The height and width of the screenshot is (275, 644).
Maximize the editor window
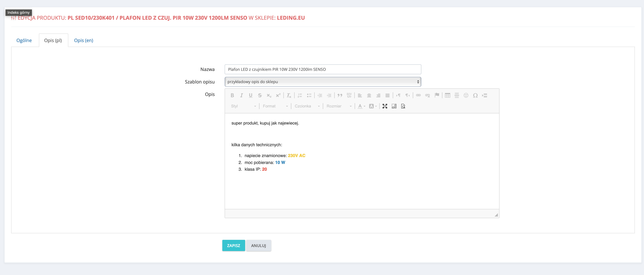pyautogui.click(x=385, y=106)
